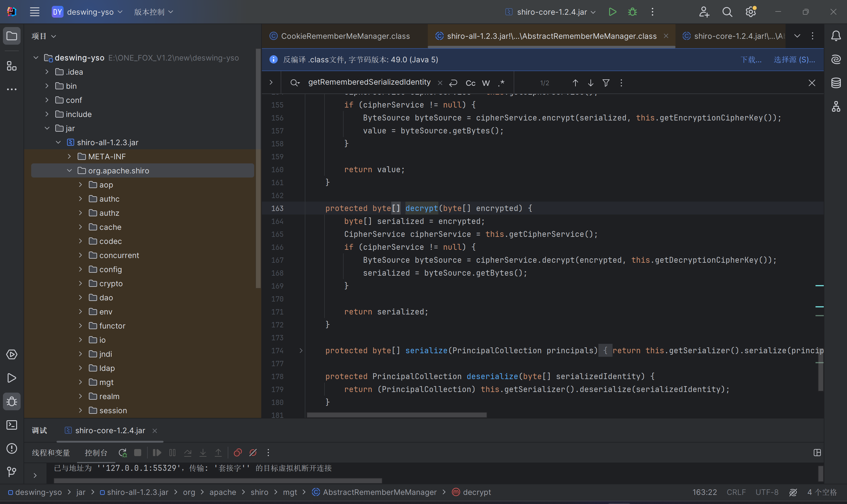Click the editor horizontal scrollbar

(396, 415)
